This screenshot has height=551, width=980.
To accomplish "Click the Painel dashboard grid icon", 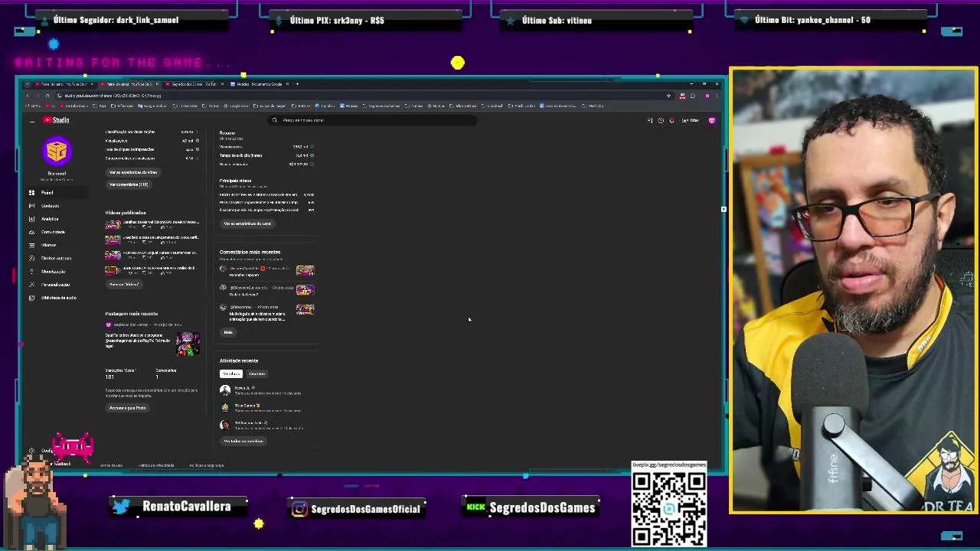I will click(x=31, y=193).
